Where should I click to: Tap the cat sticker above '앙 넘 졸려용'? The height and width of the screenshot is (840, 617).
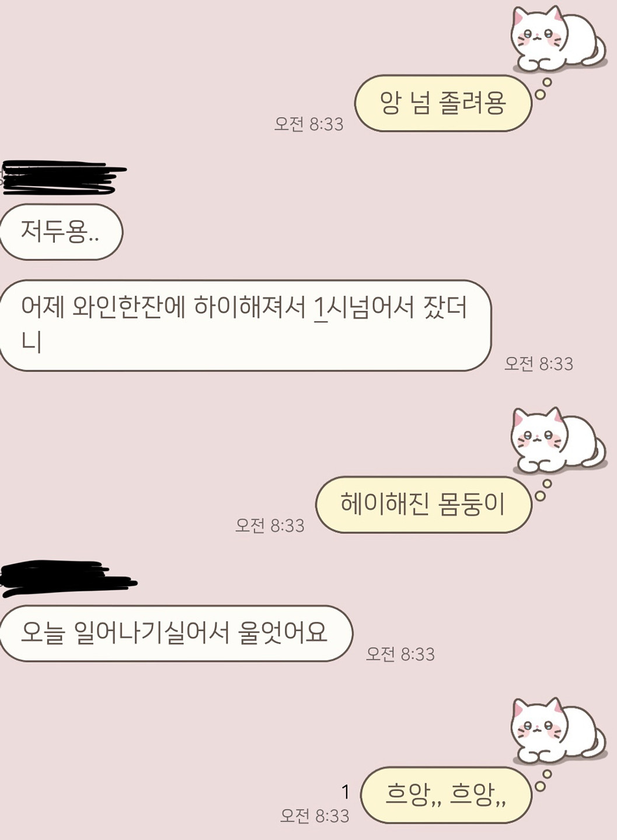click(558, 39)
